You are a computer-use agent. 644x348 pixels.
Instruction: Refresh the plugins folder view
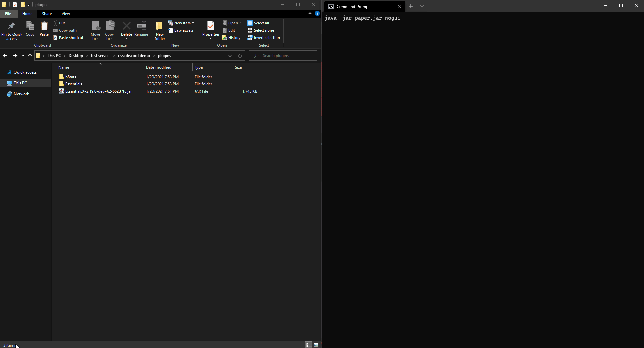[240, 56]
